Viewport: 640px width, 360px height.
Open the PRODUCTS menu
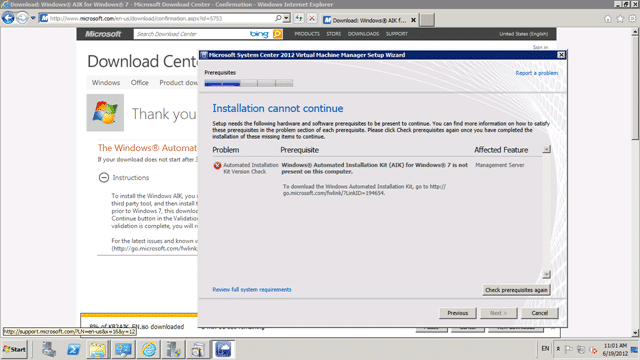307,34
